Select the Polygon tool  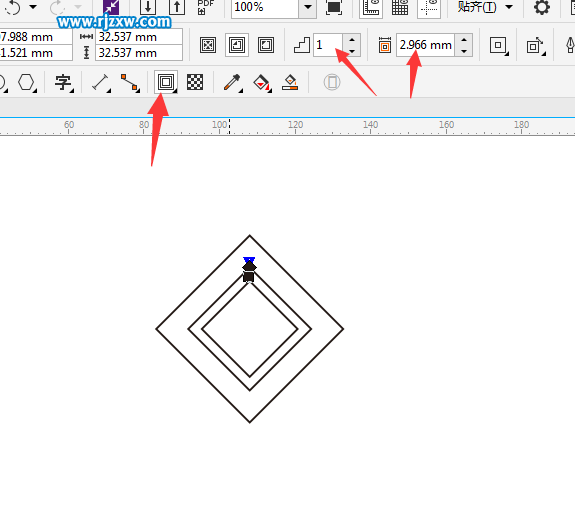coord(27,82)
